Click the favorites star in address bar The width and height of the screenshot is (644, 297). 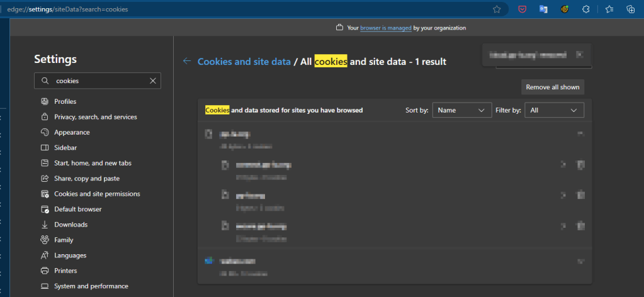tap(497, 9)
